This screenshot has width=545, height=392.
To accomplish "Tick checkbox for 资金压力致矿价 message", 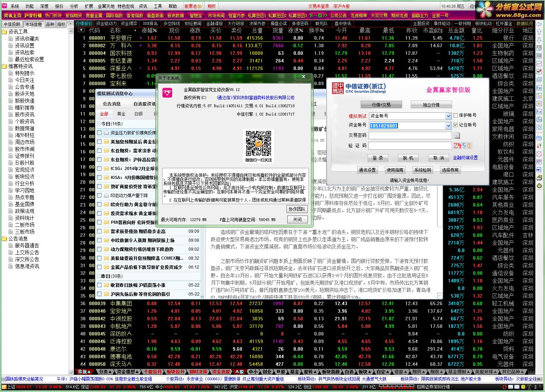I will 99,133.
